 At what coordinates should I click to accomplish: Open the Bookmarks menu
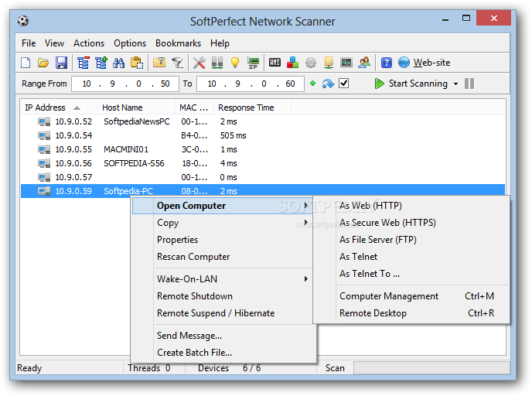[178, 43]
